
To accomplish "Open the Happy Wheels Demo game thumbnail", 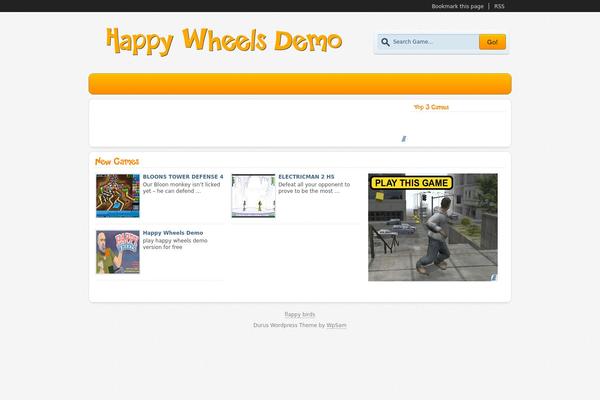I will (118, 252).
